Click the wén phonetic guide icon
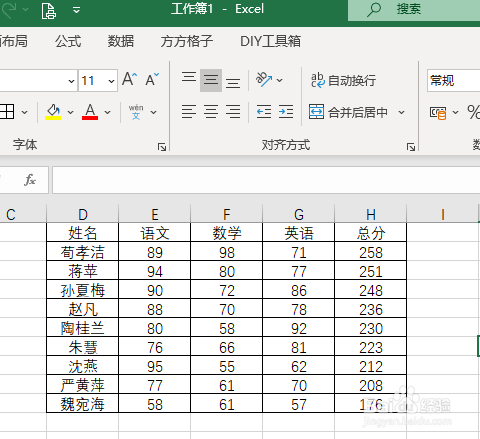Viewport: 480px width, 439px height. 136,112
